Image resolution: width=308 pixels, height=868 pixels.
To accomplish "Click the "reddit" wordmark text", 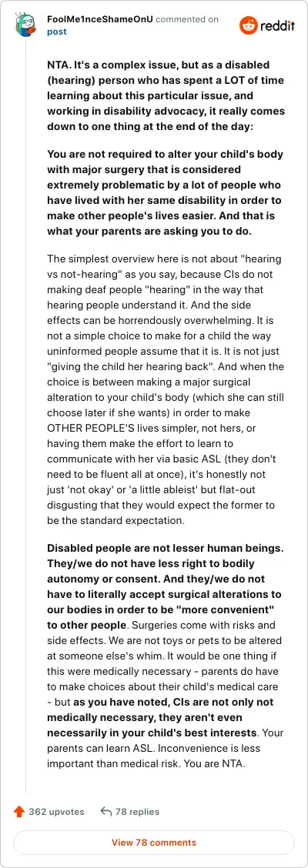I will [278, 25].
